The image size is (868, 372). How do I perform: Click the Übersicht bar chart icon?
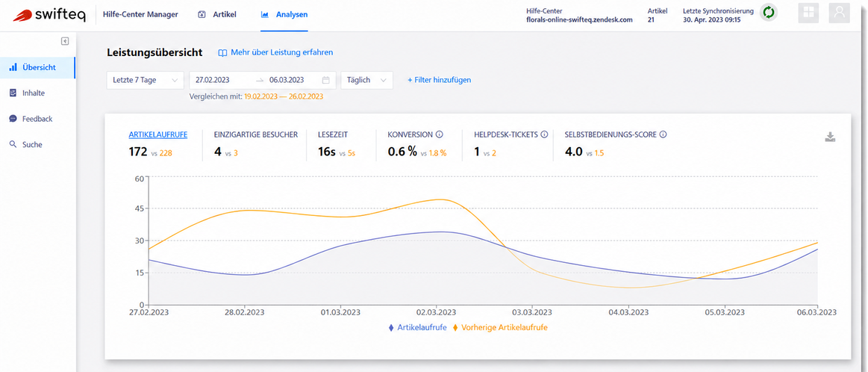point(13,68)
